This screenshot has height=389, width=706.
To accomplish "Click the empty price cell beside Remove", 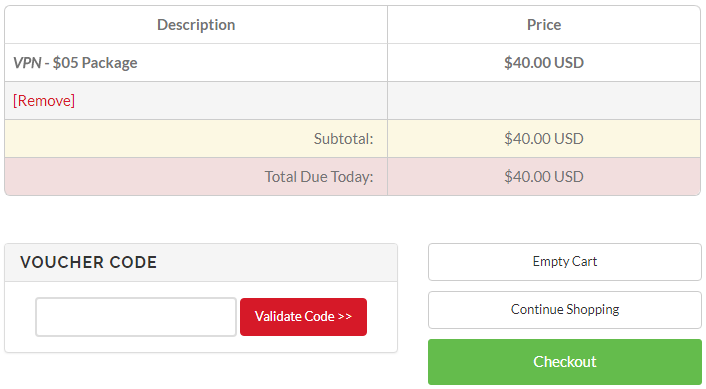I will [544, 100].
